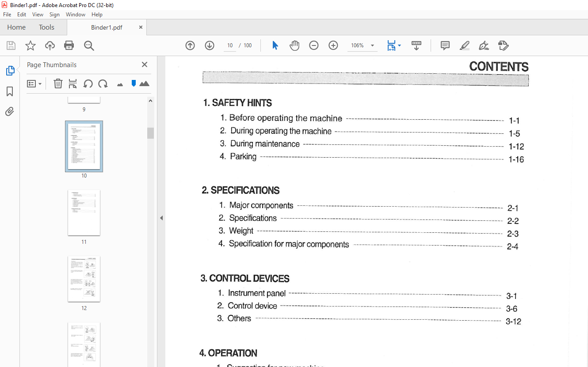Click 'Instrument panel' entry
This screenshot has height=367, width=588.
pyautogui.click(x=257, y=293)
